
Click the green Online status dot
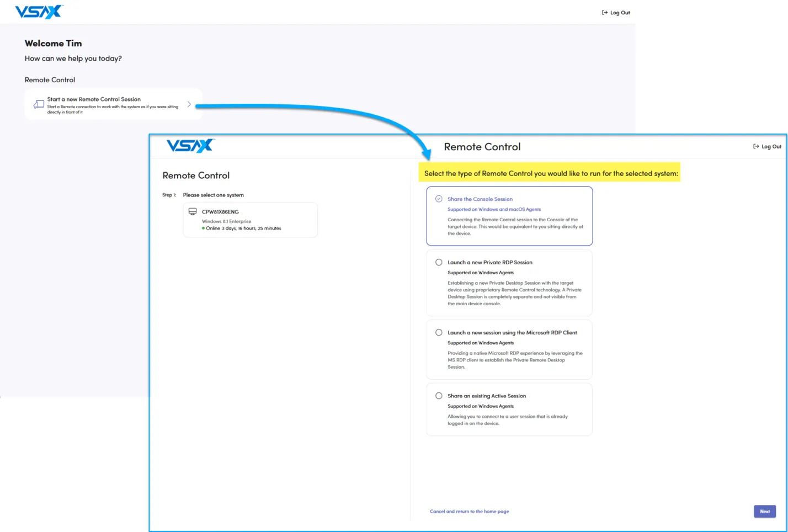pos(203,228)
